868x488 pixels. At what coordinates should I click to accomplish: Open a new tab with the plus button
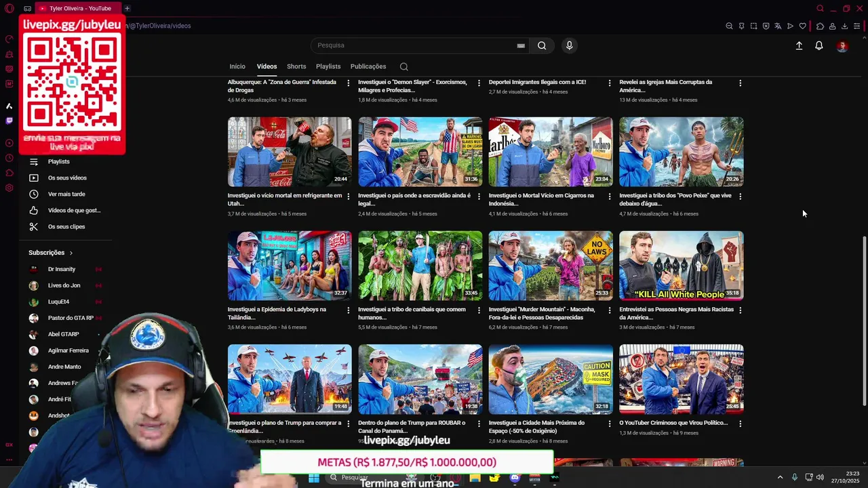(127, 8)
